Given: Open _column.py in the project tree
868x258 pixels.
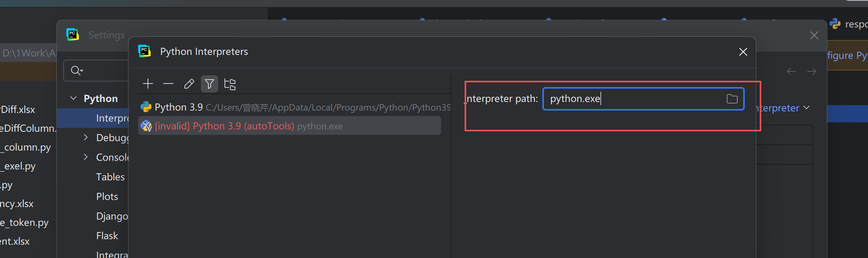Looking at the screenshot, I should [x=26, y=147].
